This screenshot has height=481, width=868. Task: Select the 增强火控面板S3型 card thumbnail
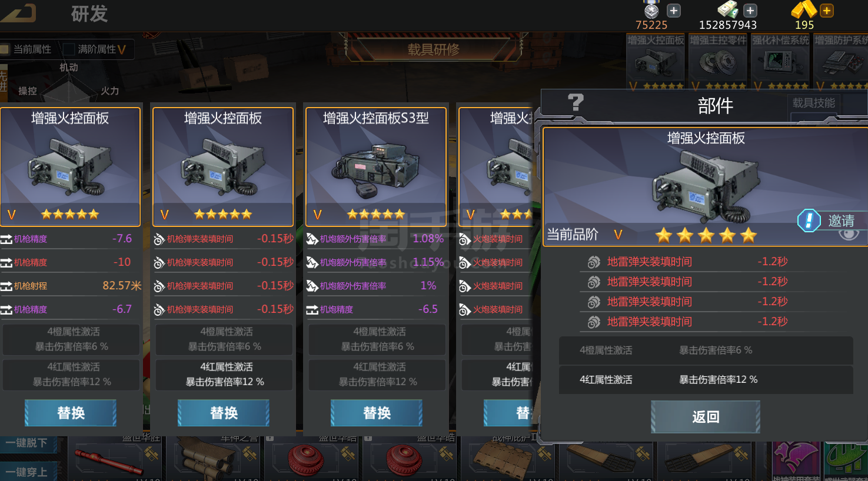tap(376, 167)
